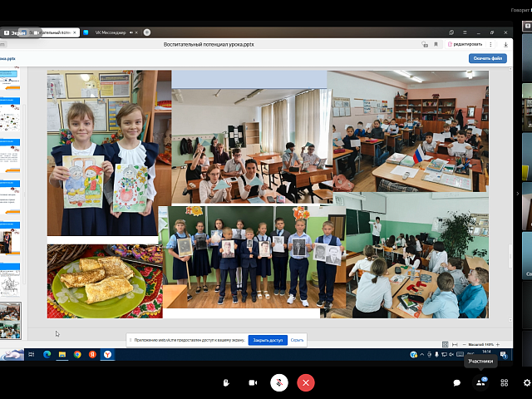Click the 'Скрыть' link in the sharing notice

tap(297, 340)
